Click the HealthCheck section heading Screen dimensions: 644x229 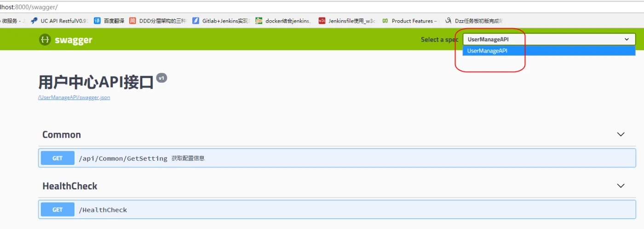pos(70,186)
